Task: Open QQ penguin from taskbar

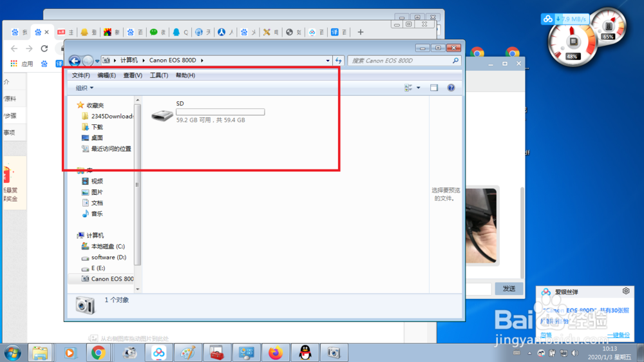Action: [x=305, y=352]
